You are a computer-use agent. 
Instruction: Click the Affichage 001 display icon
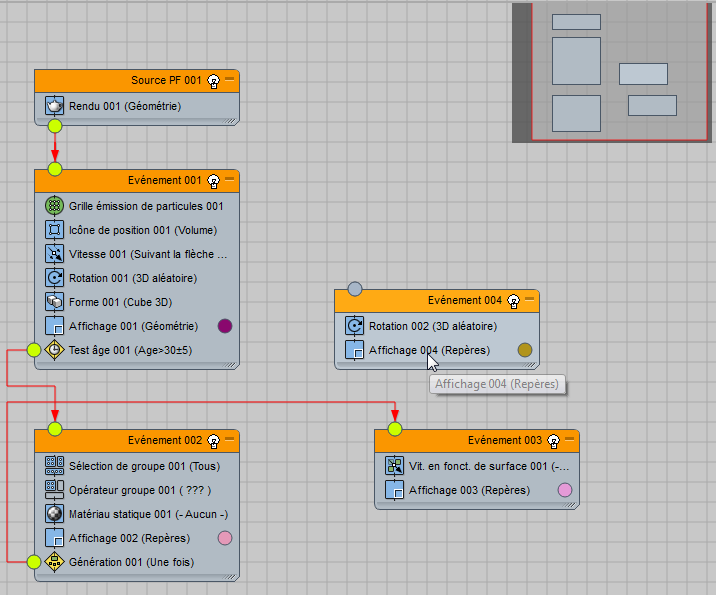(x=54, y=326)
